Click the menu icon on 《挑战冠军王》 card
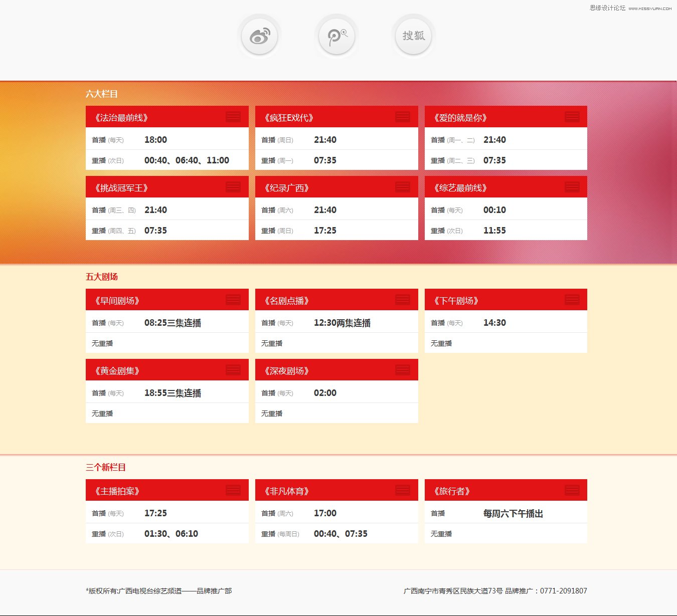 (x=233, y=187)
